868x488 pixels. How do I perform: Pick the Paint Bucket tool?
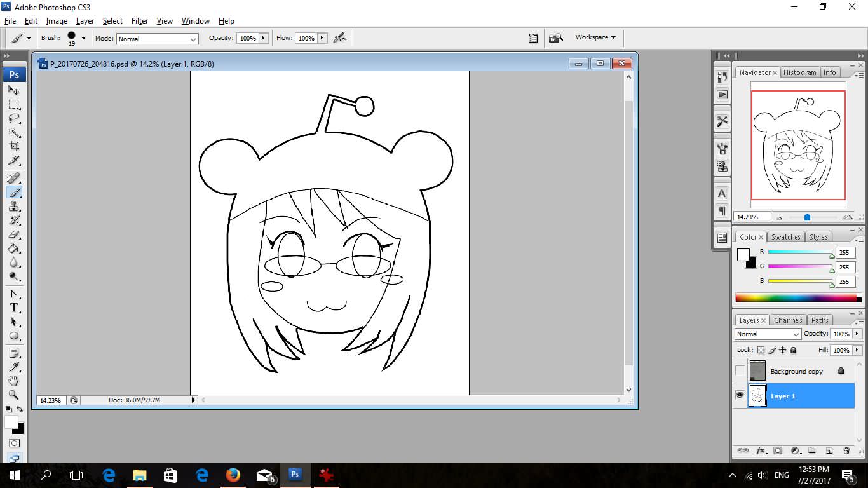pos(14,248)
